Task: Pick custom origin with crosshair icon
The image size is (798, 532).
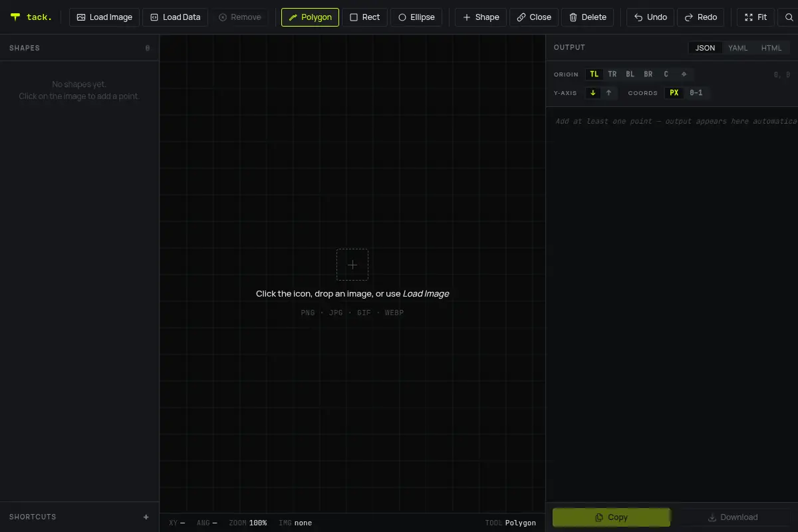Action: [684, 74]
